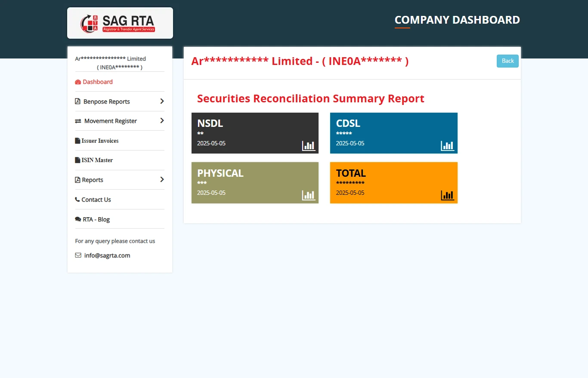
Task: Click the Dashboard gauge icon in sidebar
Action: [78, 82]
